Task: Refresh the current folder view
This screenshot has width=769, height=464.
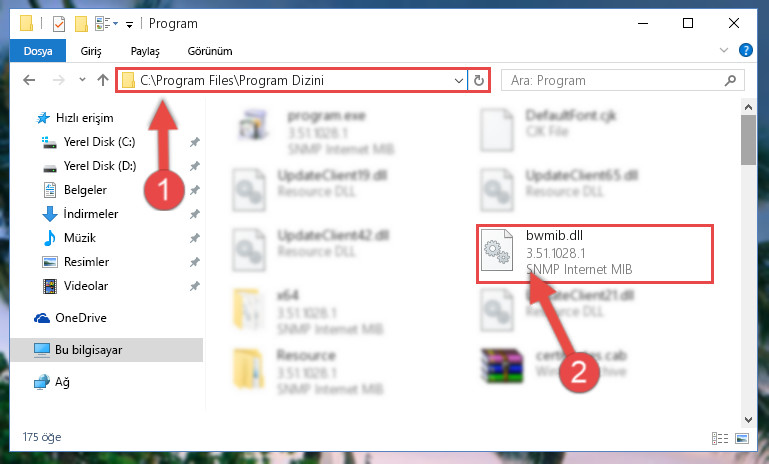Action: 479,80
